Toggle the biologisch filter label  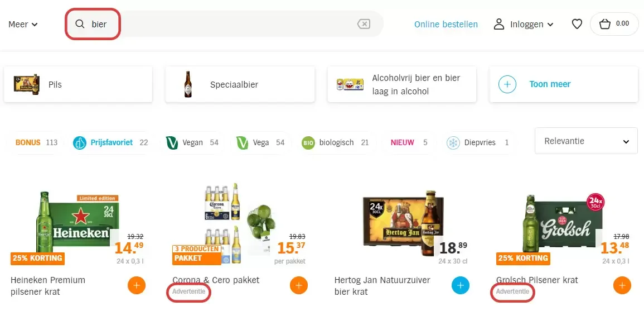pos(336,143)
